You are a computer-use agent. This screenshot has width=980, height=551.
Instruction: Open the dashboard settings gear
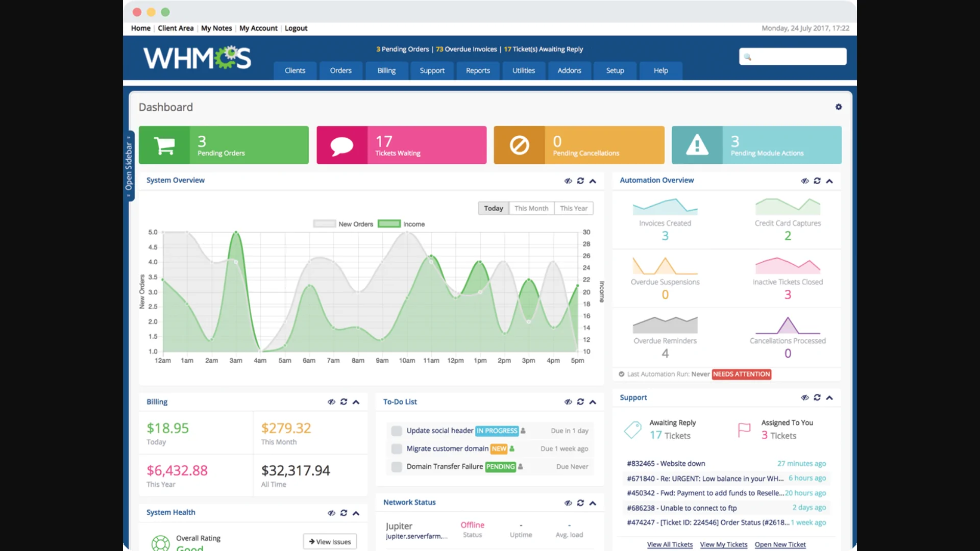pyautogui.click(x=839, y=107)
